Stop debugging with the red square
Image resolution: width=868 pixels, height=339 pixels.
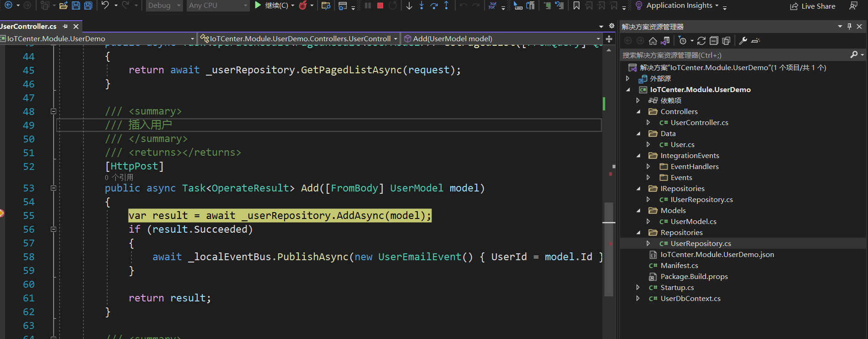380,5
